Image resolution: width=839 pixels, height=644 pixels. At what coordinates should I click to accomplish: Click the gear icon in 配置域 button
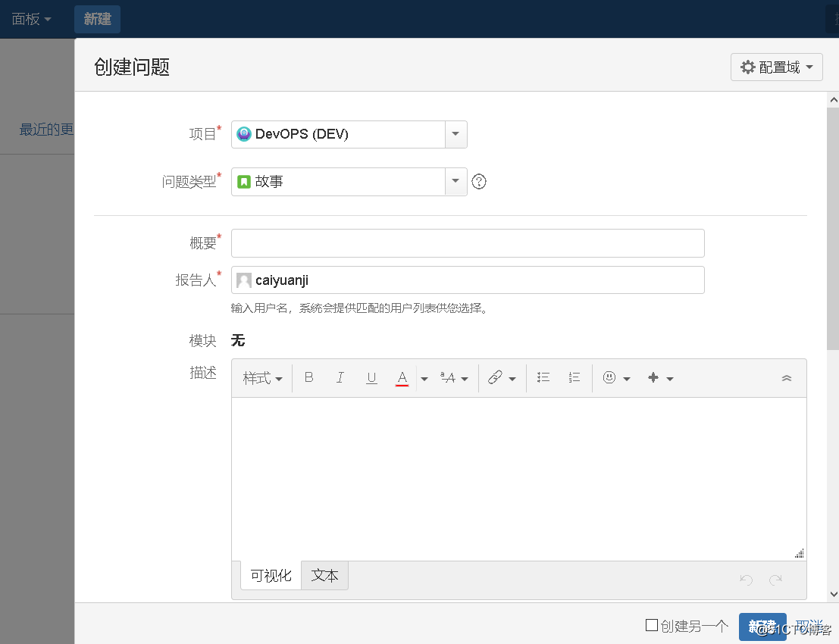(x=747, y=67)
